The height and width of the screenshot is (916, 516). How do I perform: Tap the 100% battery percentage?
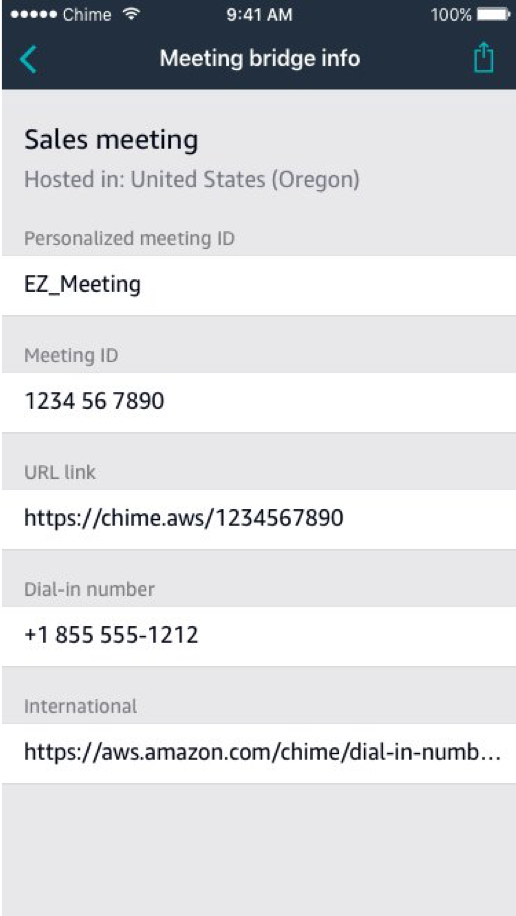tap(451, 15)
